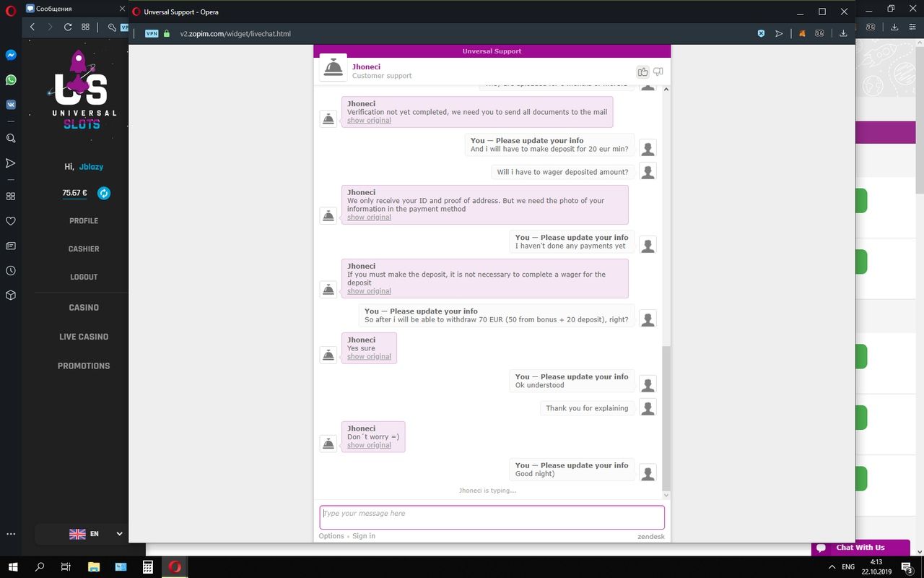Open Windows Start menu
This screenshot has height=578, width=924.
click(x=13, y=567)
